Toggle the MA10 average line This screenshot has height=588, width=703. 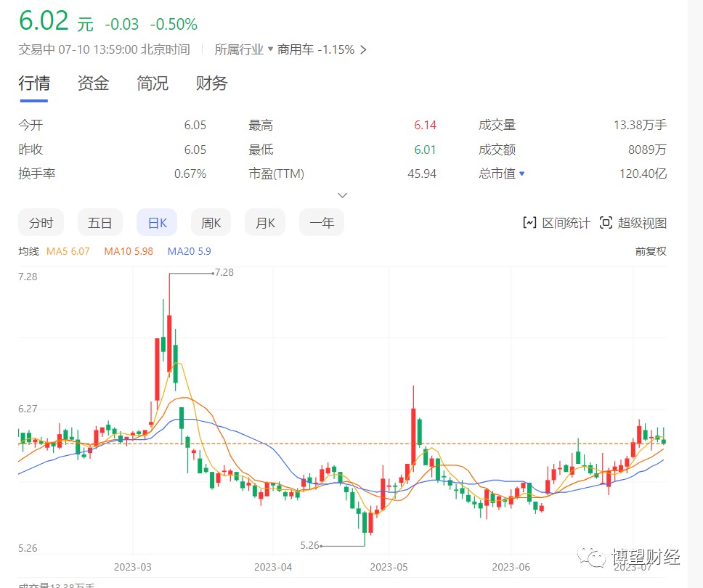pos(129,251)
